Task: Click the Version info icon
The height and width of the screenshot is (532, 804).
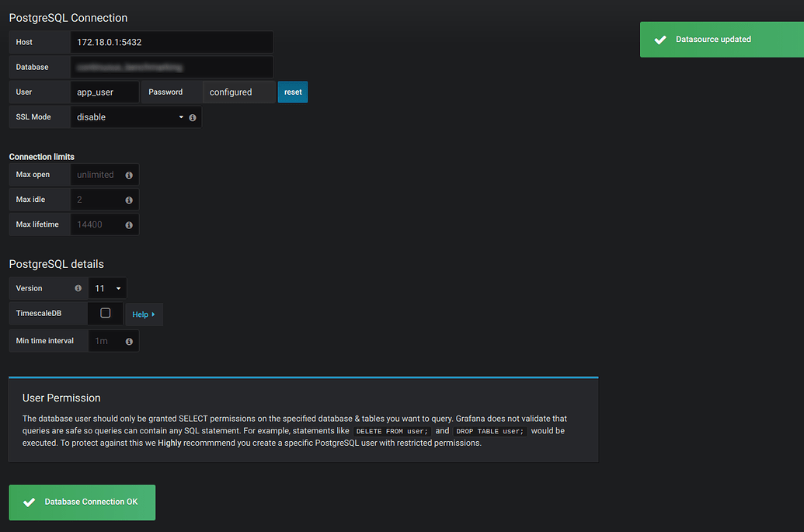Action: pos(78,288)
